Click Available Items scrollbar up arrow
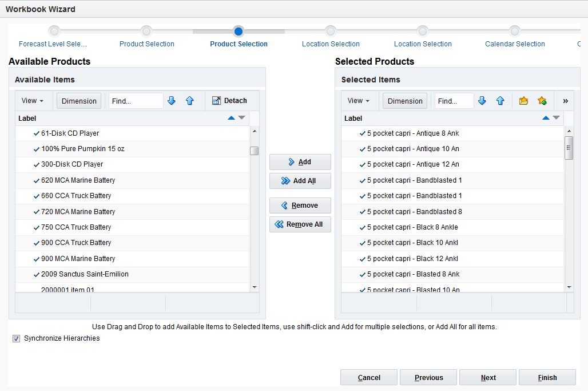The image size is (588, 391). click(x=255, y=131)
